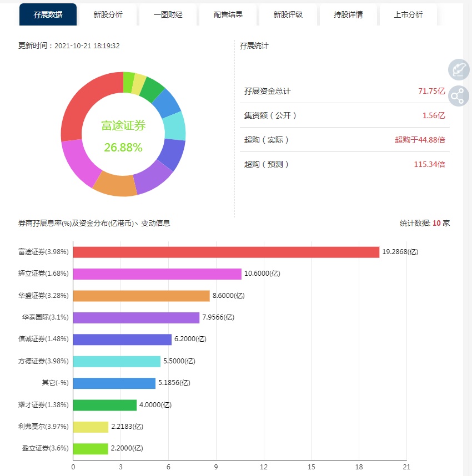
Task: Select the purple 华泰国际 bar
Action: [x=136, y=317]
